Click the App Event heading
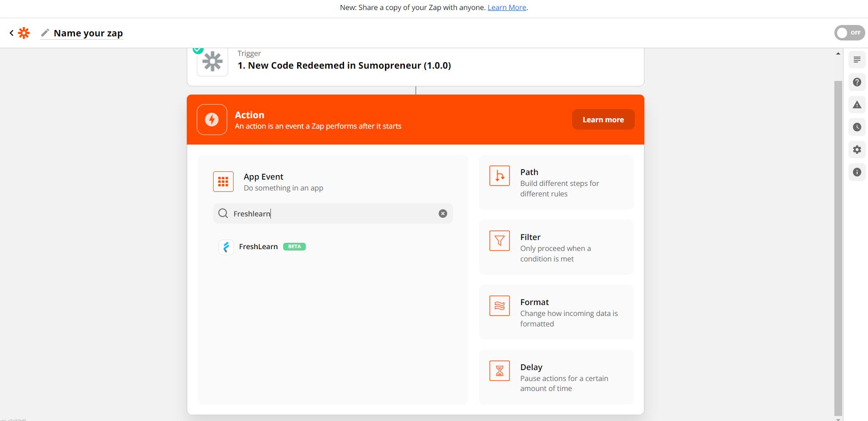The height and width of the screenshot is (421, 868). pyautogui.click(x=263, y=177)
